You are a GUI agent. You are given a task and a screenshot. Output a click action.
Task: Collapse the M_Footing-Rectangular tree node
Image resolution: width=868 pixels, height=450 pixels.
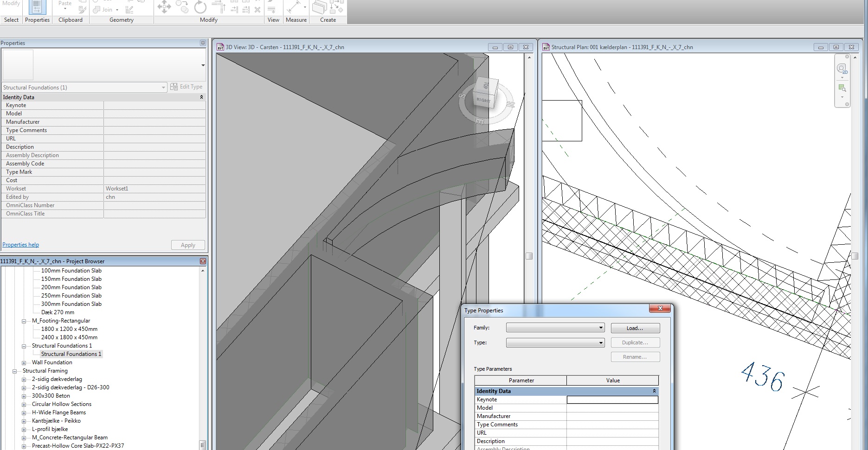[x=24, y=321]
